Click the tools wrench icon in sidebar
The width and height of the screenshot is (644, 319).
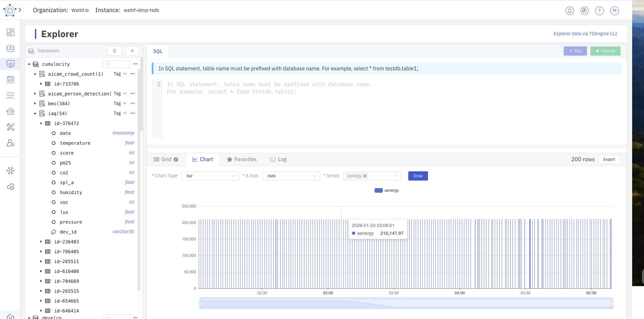point(11,127)
